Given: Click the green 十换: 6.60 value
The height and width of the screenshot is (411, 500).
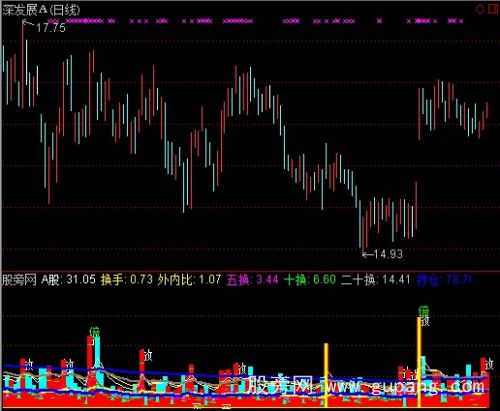Looking at the screenshot, I should click(310, 279).
